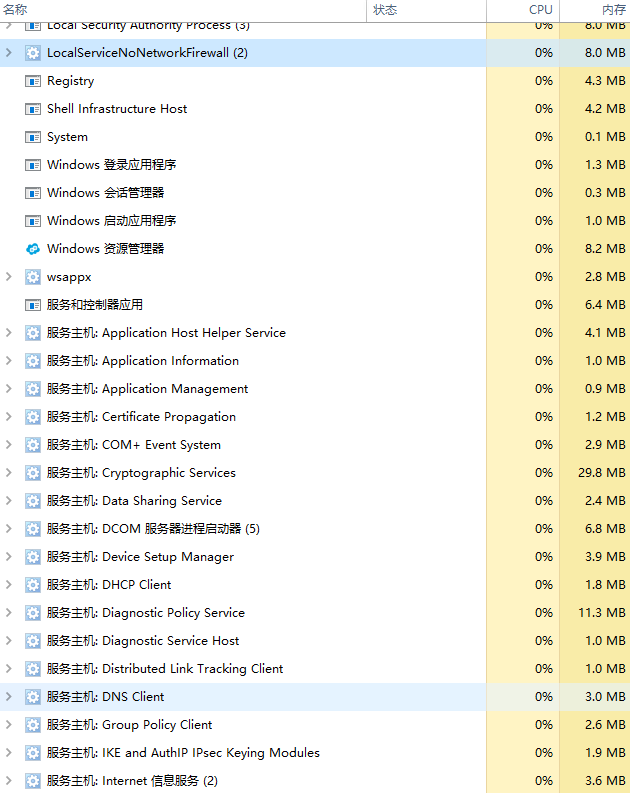The image size is (630, 793).
Task: Click the LocalServiceNoNetworkFirewall gear icon
Action: (x=33, y=53)
